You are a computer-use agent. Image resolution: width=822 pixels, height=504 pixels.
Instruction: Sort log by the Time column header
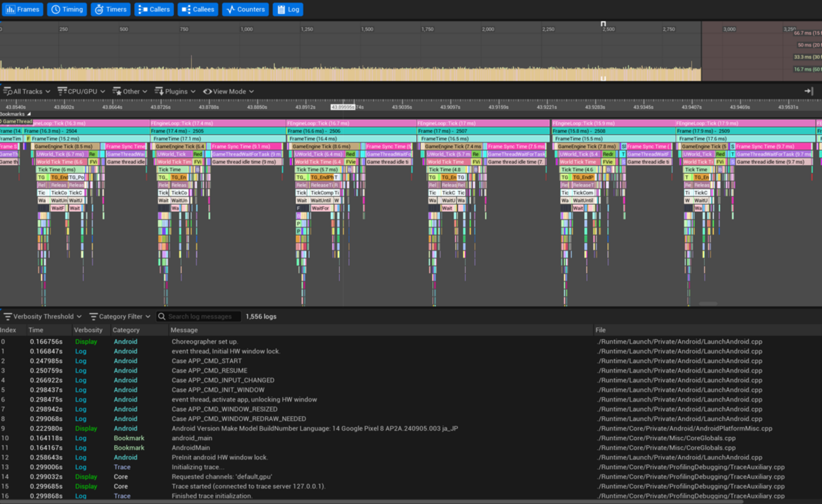pos(36,330)
